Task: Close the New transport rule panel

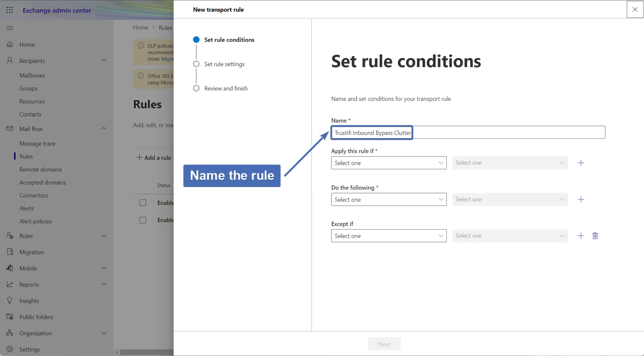Action: [x=635, y=9]
